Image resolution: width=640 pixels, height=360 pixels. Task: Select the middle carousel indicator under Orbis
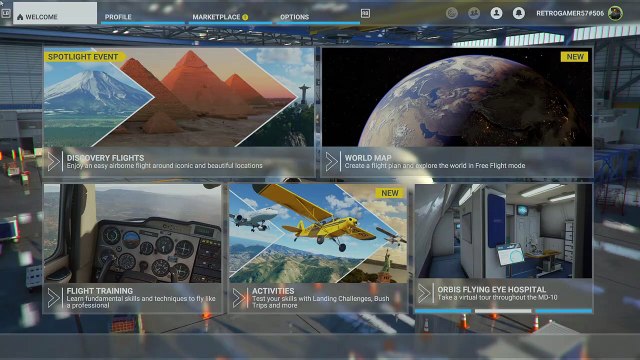tap(503, 311)
